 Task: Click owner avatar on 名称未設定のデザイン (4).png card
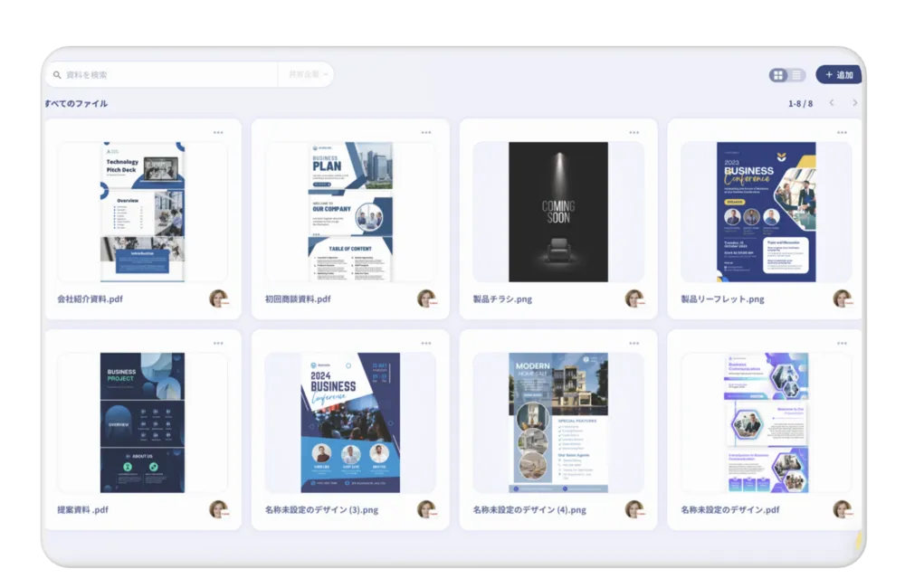[x=633, y=509]
